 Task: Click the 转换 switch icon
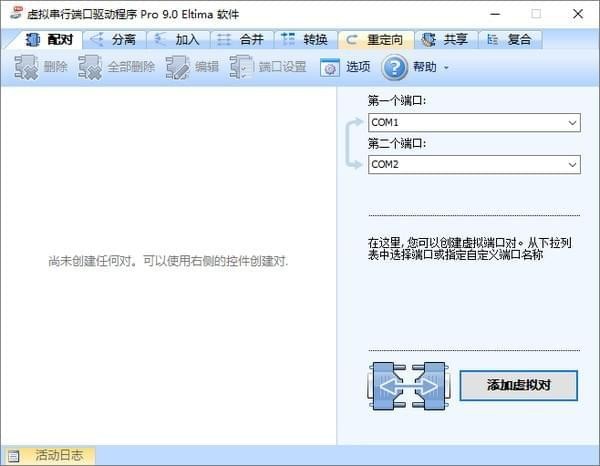[288, 39]
